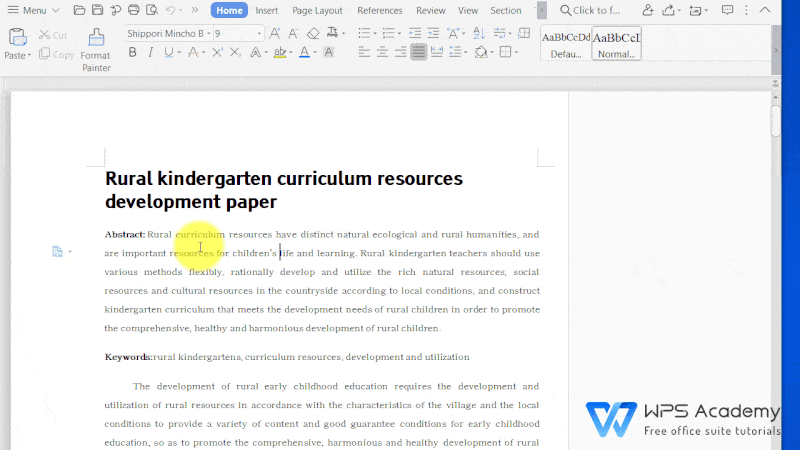This screenshot has height=450, width=800.
Task: Click the Paste clipboard icon
Action: point(17,38)
